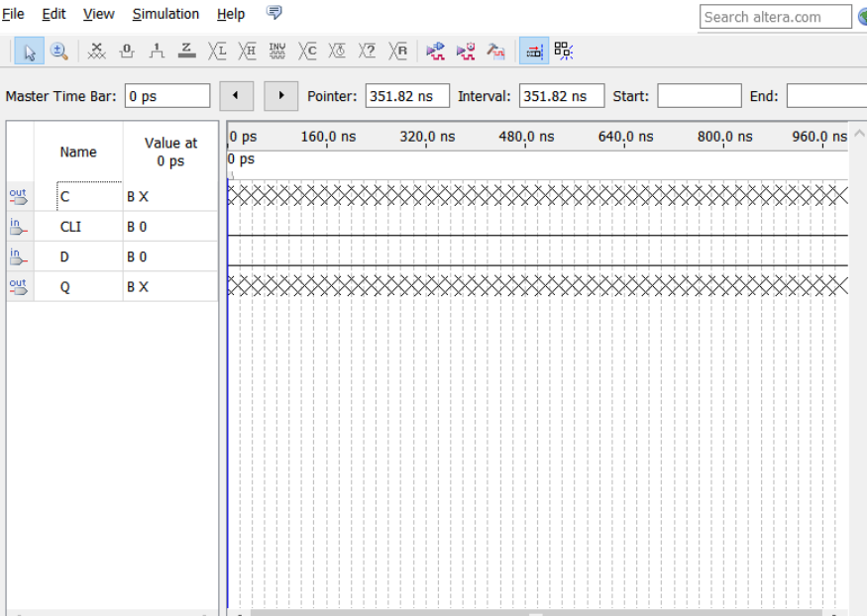
Task: Set high impedance (Z) value
Action: (187, 51)
